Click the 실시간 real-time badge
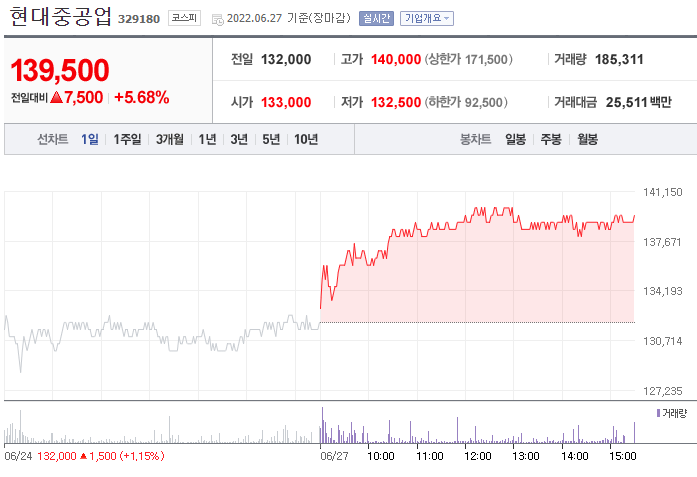 click(376, 18)
